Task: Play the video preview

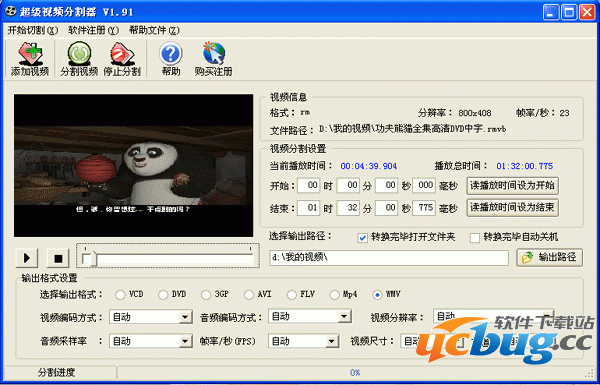Action: pyautogui.click(x=27, y=258)
